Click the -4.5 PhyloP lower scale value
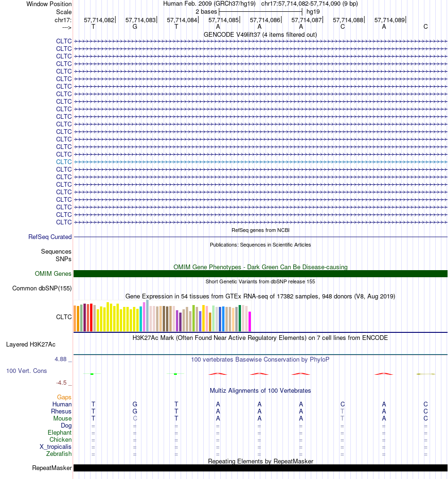Image resolution: width=448 pixels, height=479 pixels. pyautogui.click(x=61, y=383)
